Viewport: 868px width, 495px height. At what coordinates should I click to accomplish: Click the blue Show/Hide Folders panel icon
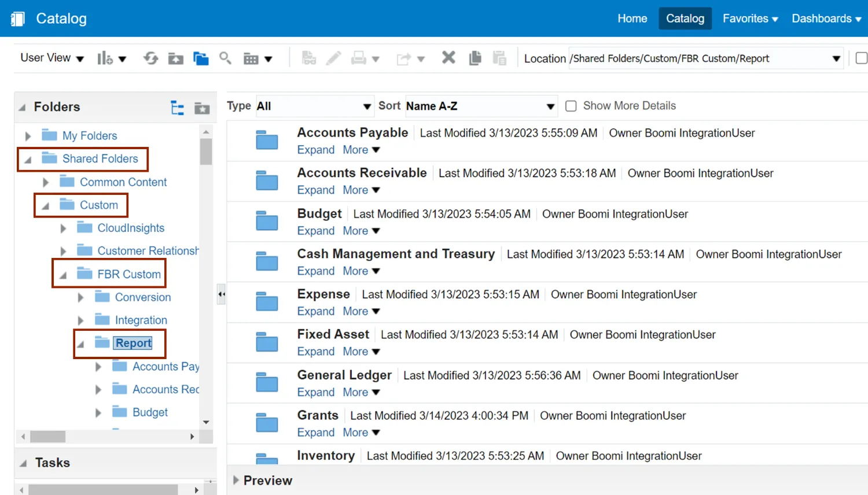[x=201, y=58]
